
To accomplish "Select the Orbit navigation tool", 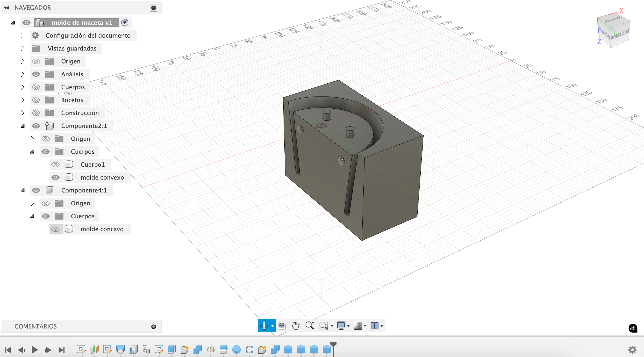I will (264, 326).
